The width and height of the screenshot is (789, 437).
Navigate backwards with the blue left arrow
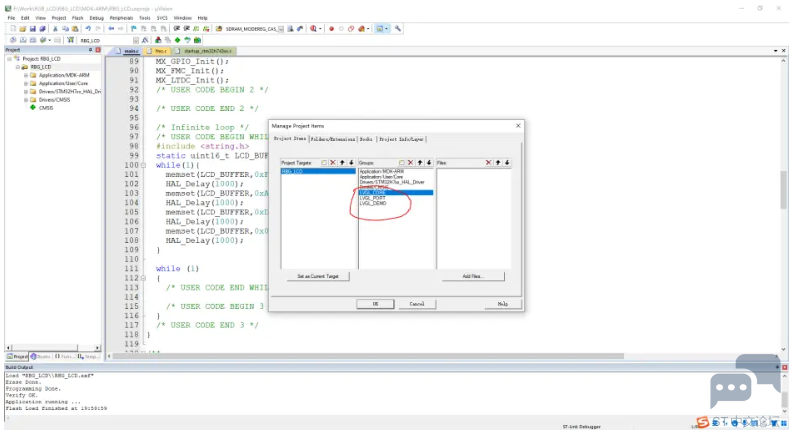pos(111,29)
